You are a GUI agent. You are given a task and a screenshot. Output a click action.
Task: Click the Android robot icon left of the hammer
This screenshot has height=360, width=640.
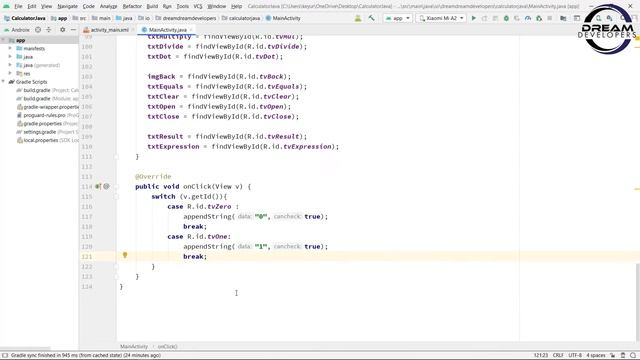[358, 18]
